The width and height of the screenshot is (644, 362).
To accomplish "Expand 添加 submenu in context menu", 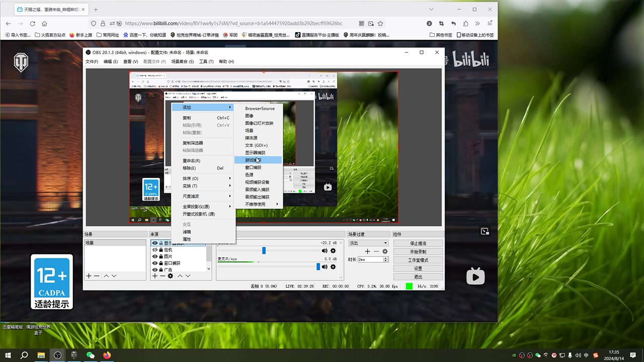I will coord(203,107).
